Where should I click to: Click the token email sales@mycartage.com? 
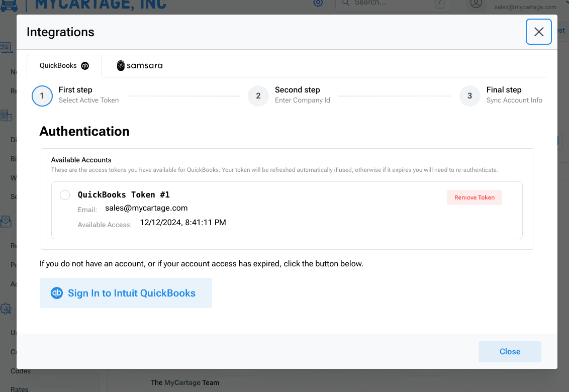tap(146, 208)
